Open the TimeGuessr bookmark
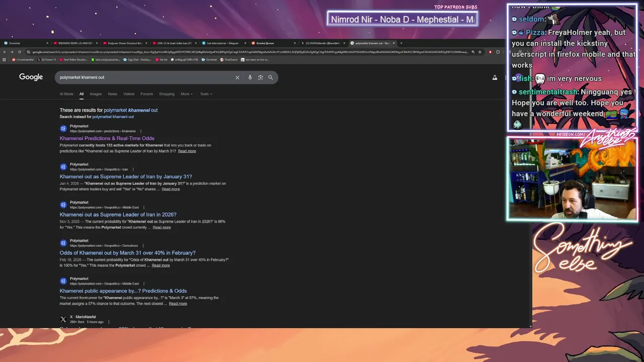Image resolution: width=644 pixels, height=362 pixels. point(229,59)
